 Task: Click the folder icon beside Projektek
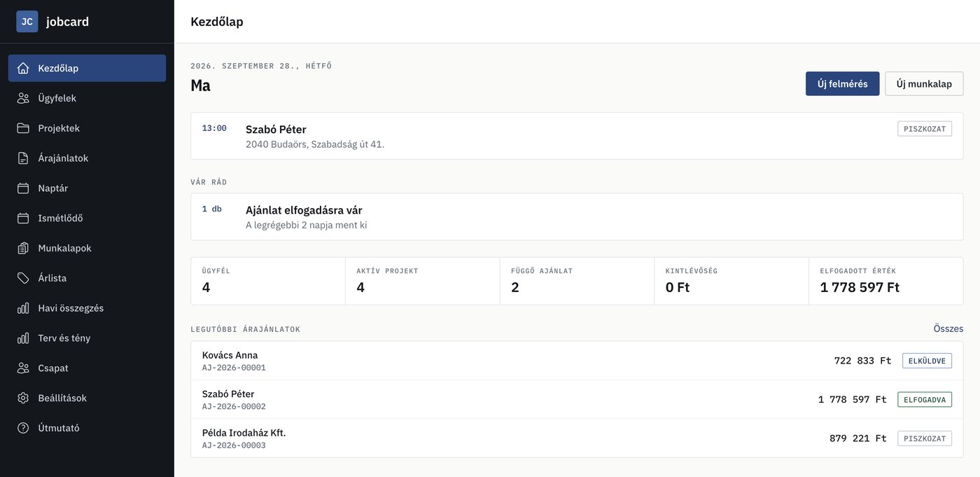coord(23,128)
